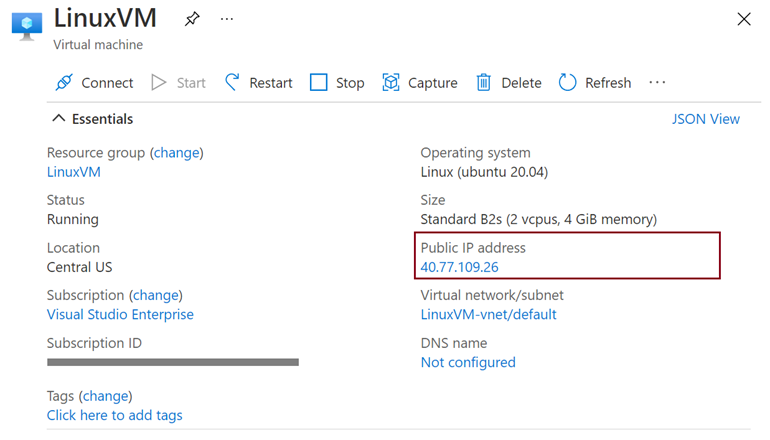
Task: Open JSON View
Action: [x=706, y=119]
